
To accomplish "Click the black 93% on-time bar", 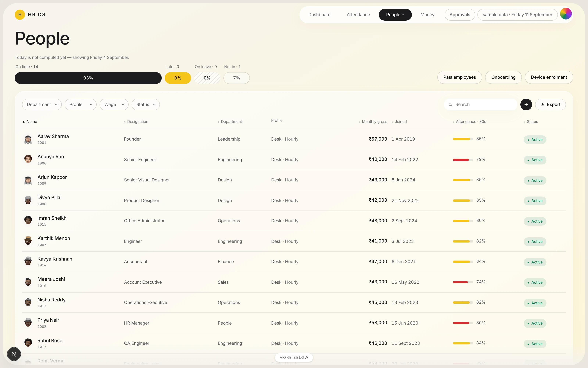I will point(88,78).
